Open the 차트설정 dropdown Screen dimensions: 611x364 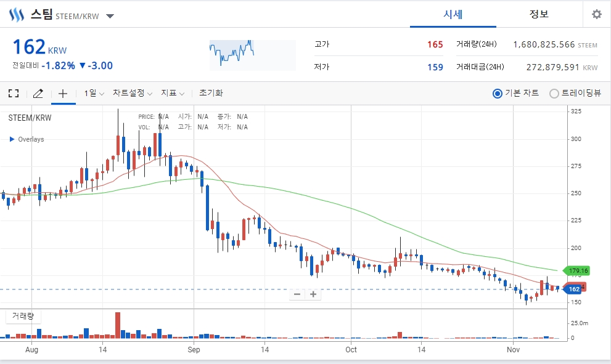point(133,93)
